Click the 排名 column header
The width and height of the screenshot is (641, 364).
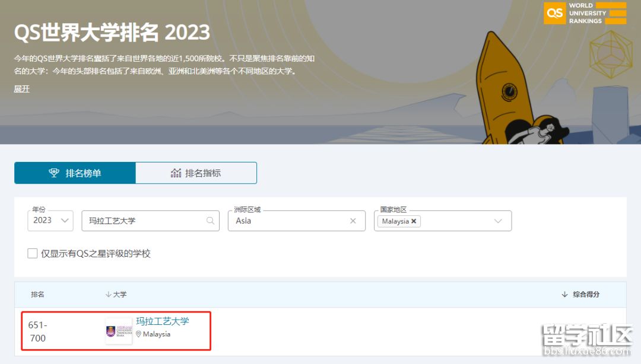coord(37,294)
